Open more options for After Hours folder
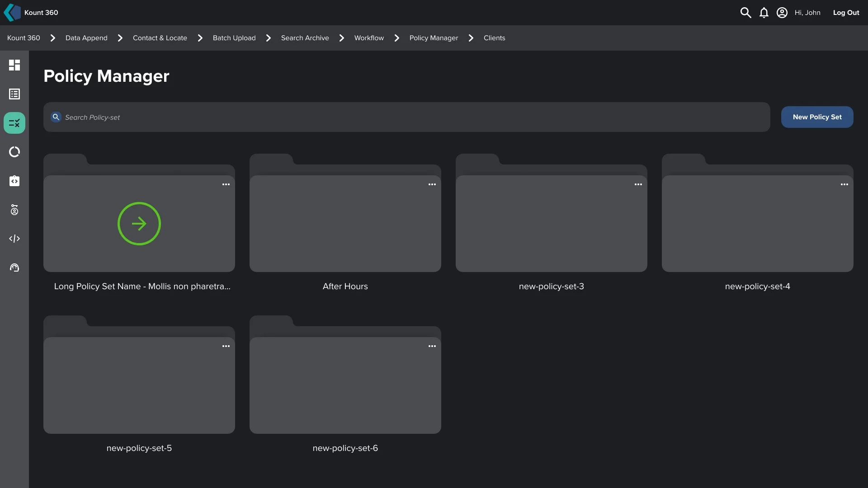Viewport: 868px width, 488px height. pyautogui.click(x=432, y=184)
